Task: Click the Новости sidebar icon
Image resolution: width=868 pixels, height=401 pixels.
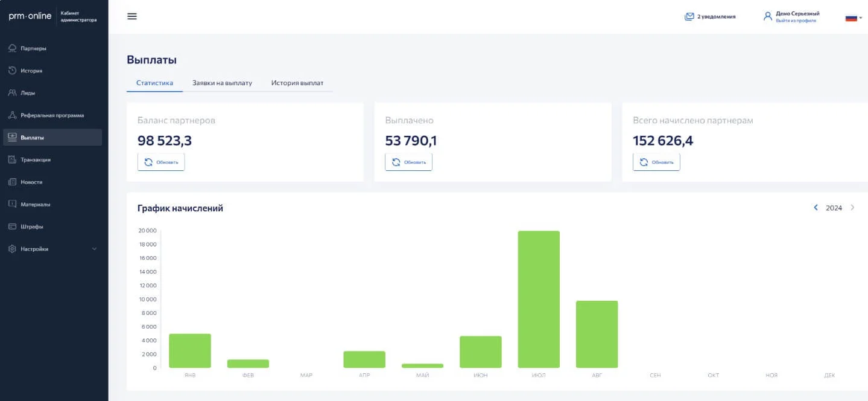Action: coord(12,182)
